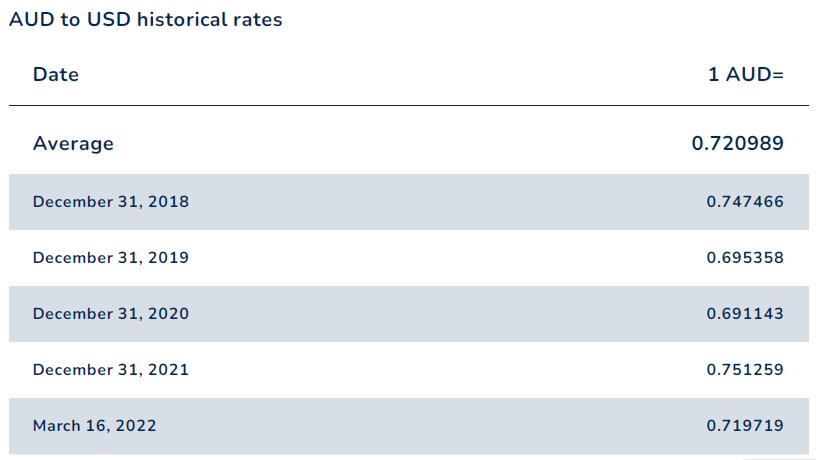The height and width of the screenshot is (460, 816).
Task: Click the December 31, 2019 date cell
Action: [111, 258]
